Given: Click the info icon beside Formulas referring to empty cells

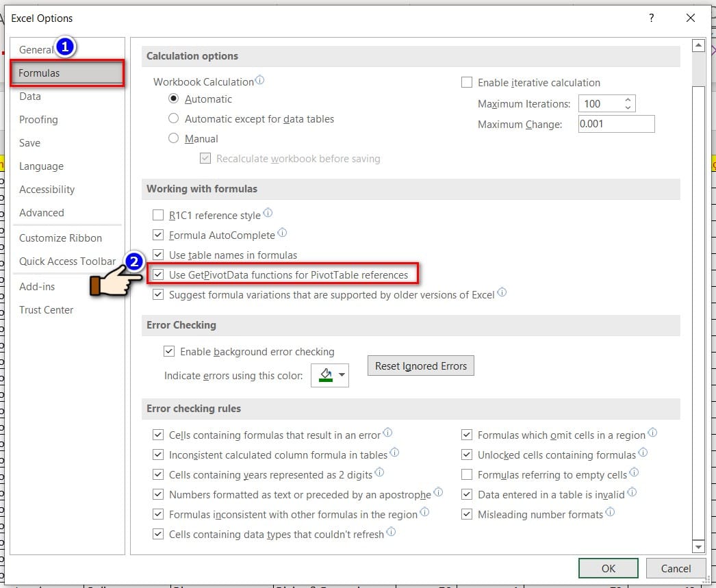Looking at the screenshot, I should (635, 474).
